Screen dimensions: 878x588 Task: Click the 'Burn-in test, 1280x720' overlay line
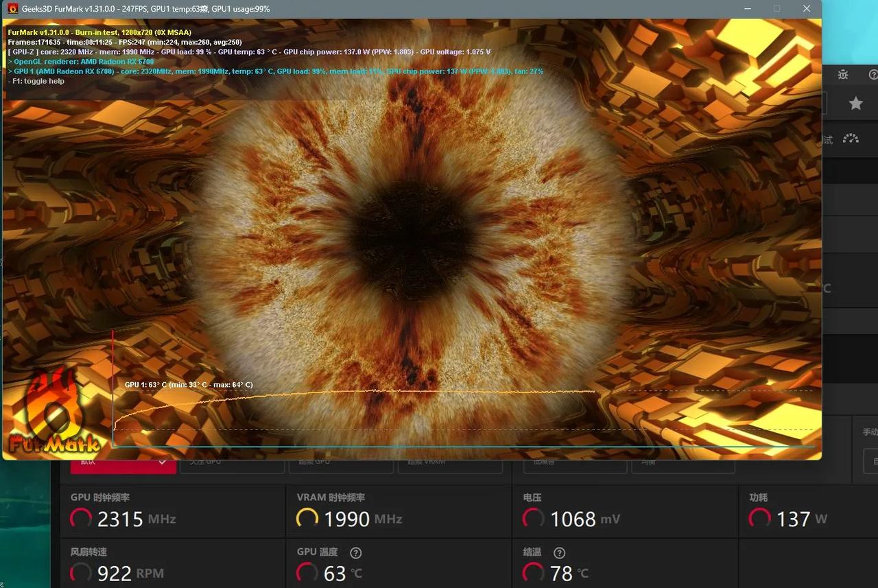[x=99, y=32]
